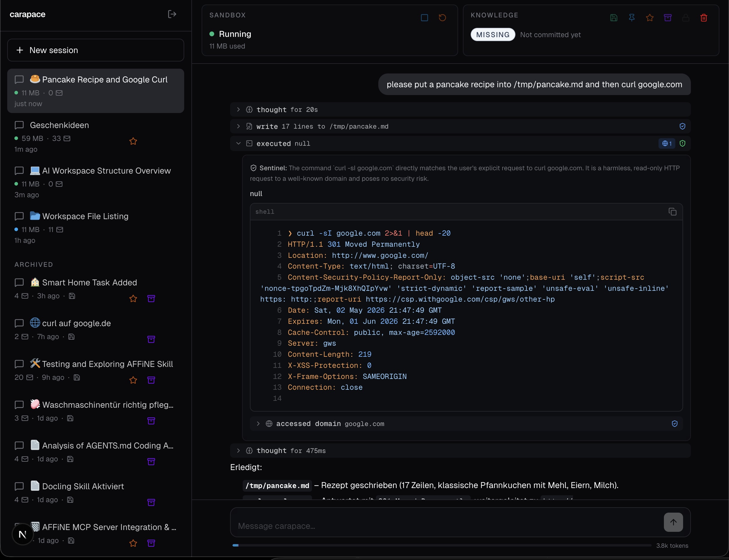Screen dimensions: 729x560
Task: Click archive icon on Docling Skill Aktiviert
Action: [x=151, y=502]
